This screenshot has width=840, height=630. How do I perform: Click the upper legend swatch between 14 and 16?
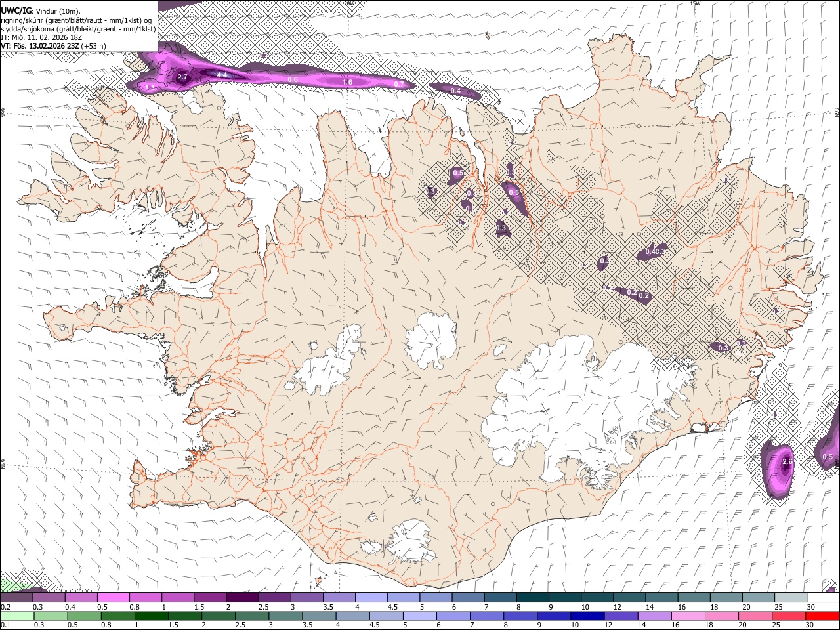click(661, 597)
